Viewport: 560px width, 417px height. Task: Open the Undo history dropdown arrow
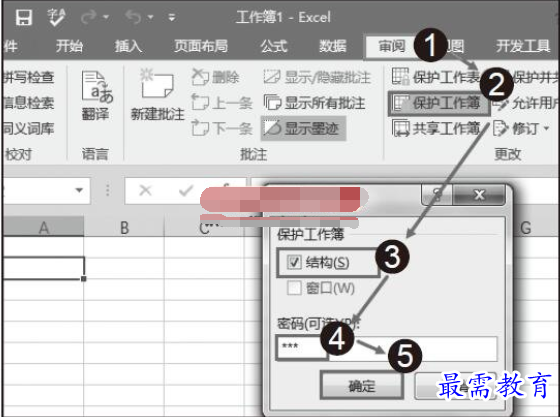click(150, 17)
